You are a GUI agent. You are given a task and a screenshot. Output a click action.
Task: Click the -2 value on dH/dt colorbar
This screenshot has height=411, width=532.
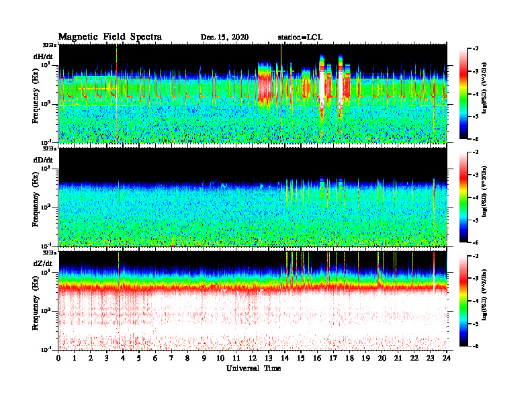point(476,49)
